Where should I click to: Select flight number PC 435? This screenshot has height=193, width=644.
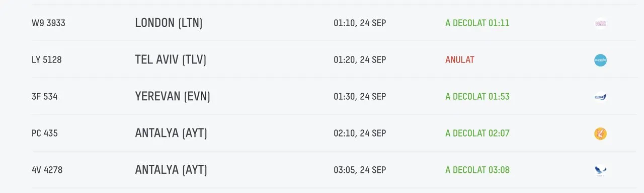click(44, 134)
